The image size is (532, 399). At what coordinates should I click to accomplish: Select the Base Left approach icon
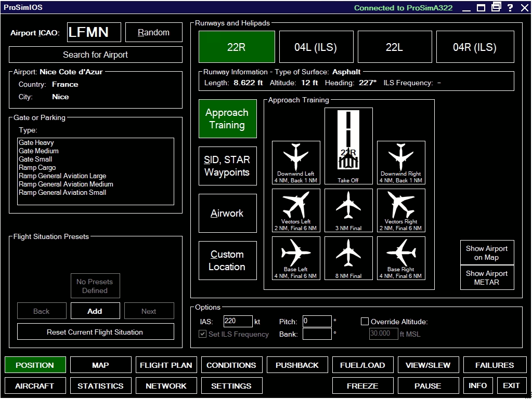[x=296, y=258]
